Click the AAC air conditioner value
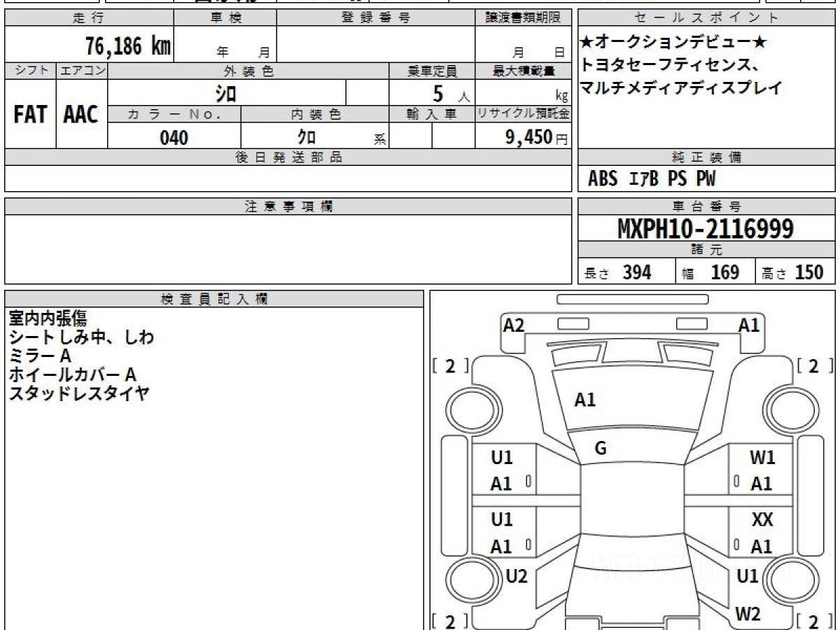This screenshot has width=840, height=630. pyautogui.click(x=81, y=115)
